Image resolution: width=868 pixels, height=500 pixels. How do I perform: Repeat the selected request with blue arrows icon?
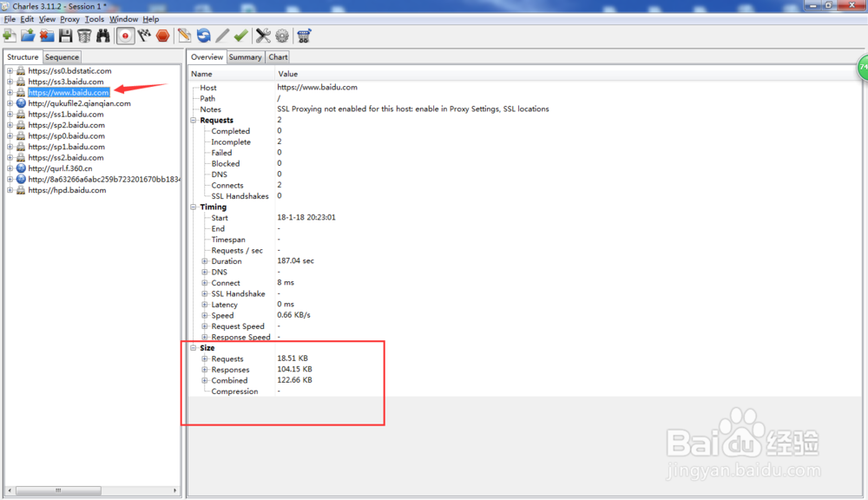click(x=204, y=36)
